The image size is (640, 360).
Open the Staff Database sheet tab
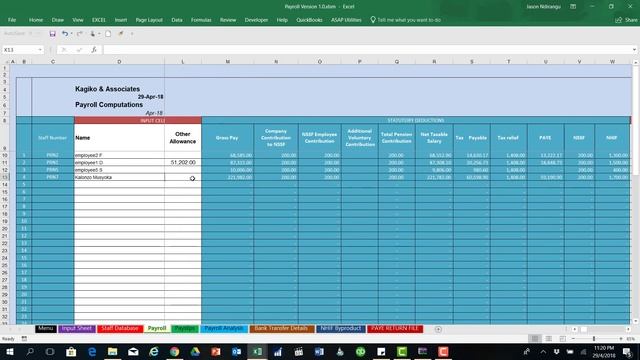120,329
